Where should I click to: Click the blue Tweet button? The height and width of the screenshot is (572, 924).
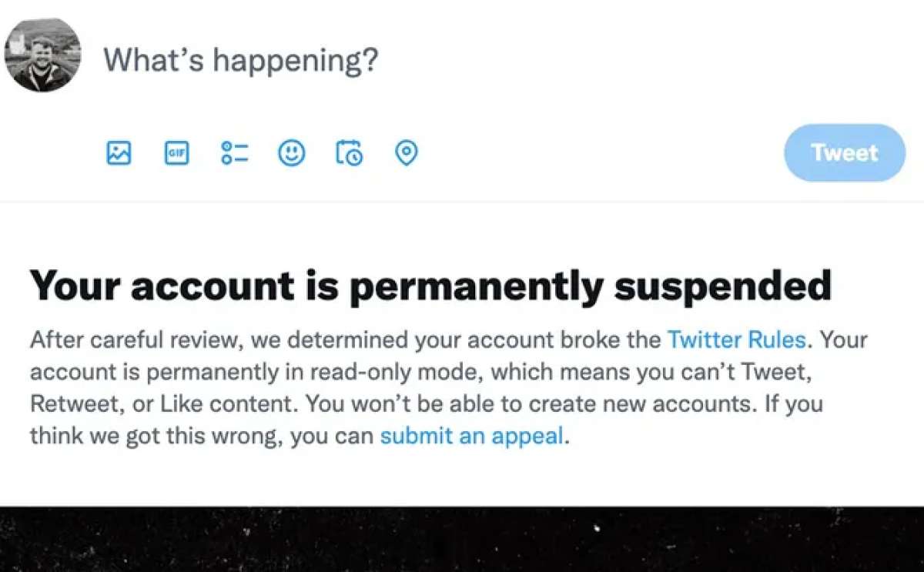pos(845,152)
